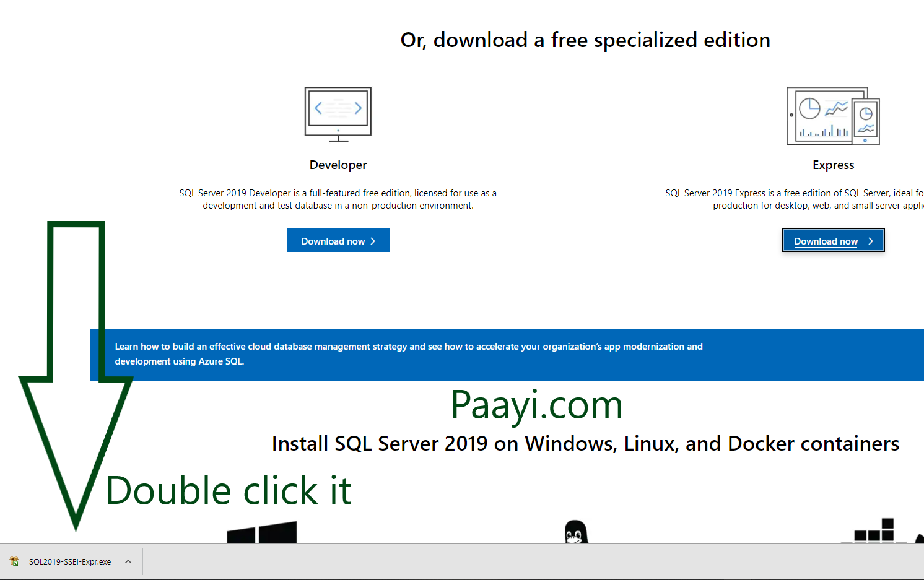
Task: Click the Docker containers icon
Action: (x=878, y=532)
